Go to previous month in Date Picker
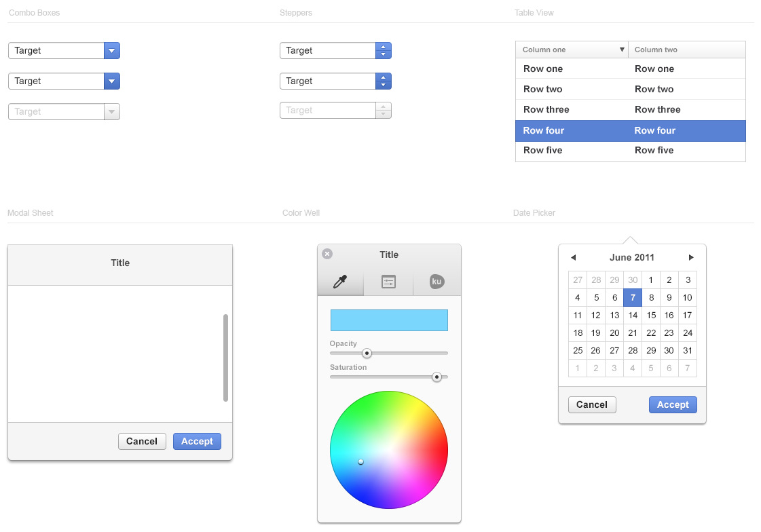The width and height of the screenshot is (761, 532). (573, 257)
